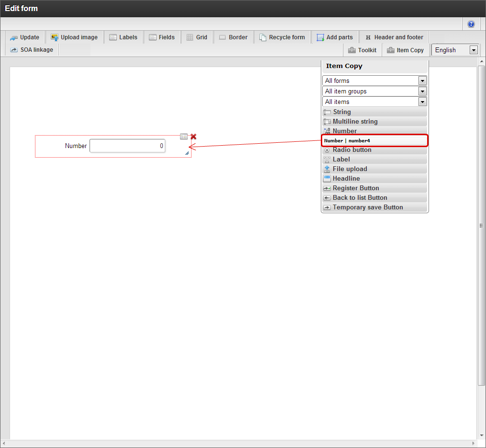
Task: Click the vertical scrollbar thumb
Action: tap(481, 226)
